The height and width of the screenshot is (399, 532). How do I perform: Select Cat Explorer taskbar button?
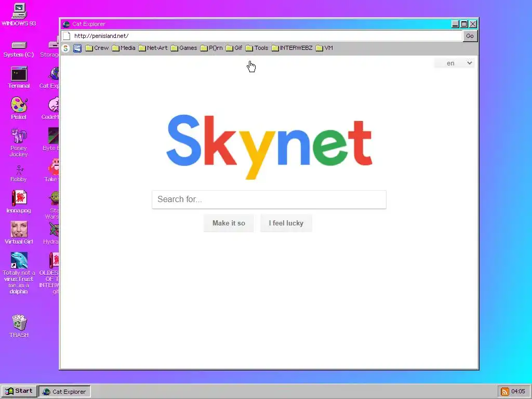[x=64, y=392]
